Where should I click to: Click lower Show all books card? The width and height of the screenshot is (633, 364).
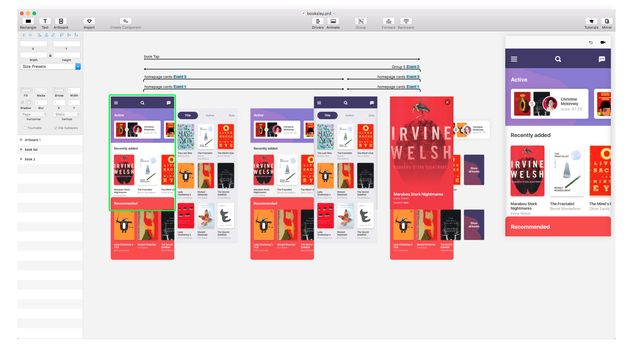click(x=474, y=225)
